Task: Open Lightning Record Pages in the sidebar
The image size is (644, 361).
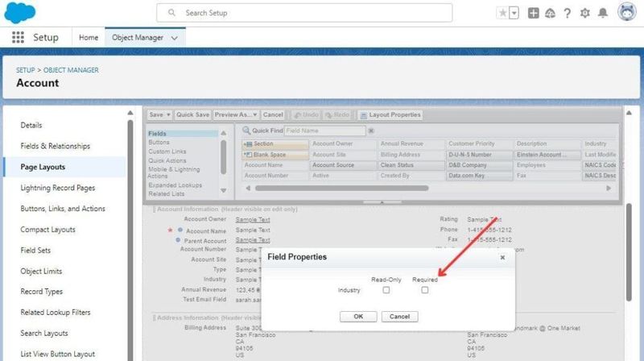Action: tap(57, 188)
